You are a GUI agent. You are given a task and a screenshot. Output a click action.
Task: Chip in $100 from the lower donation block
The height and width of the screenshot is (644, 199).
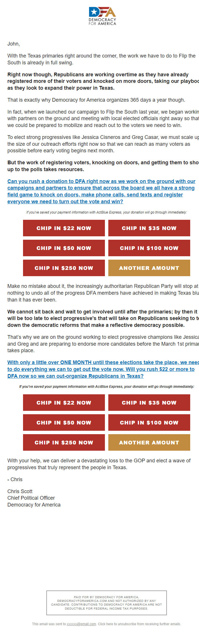coord(149,423)
